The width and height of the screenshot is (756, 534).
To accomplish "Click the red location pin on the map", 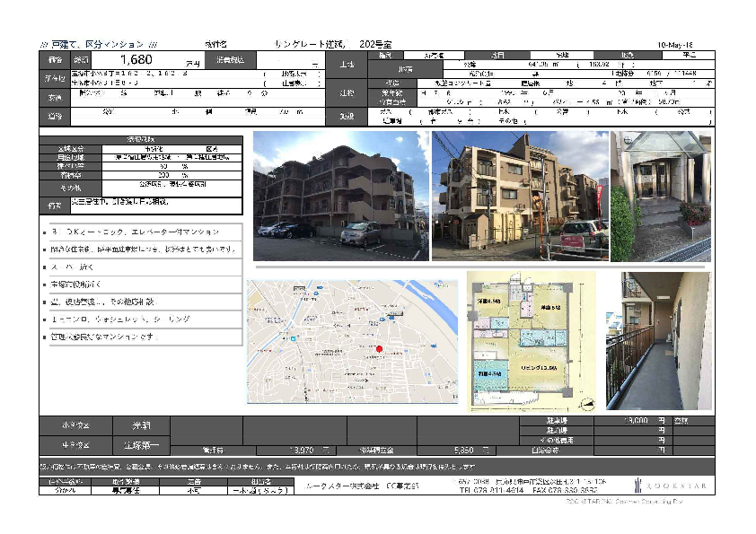I will pos(379,349).
